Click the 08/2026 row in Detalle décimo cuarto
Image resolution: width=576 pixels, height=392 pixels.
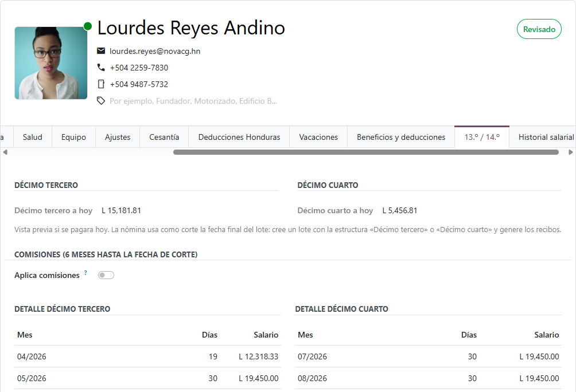click(429, 378)
